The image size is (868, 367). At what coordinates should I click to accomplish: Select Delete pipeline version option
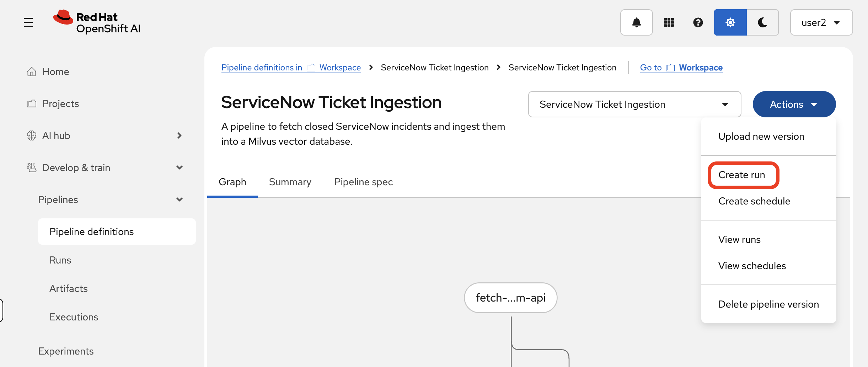[x=768, y=304]
